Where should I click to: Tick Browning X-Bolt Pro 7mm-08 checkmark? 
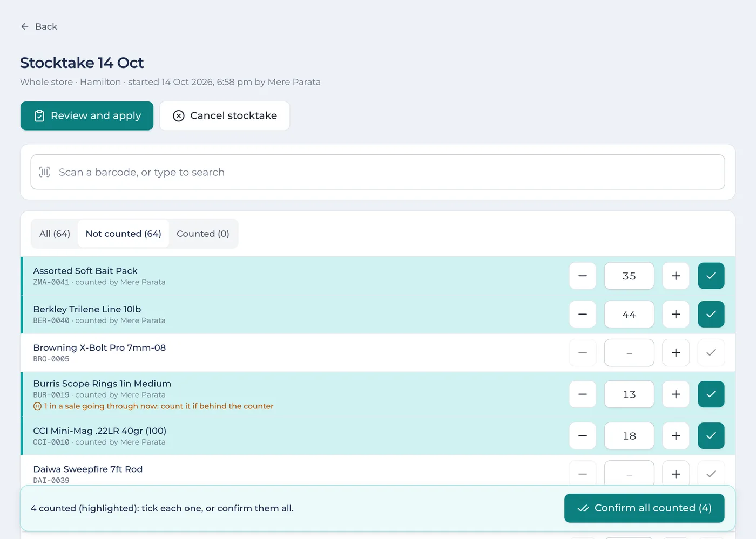tap(711, 353)
